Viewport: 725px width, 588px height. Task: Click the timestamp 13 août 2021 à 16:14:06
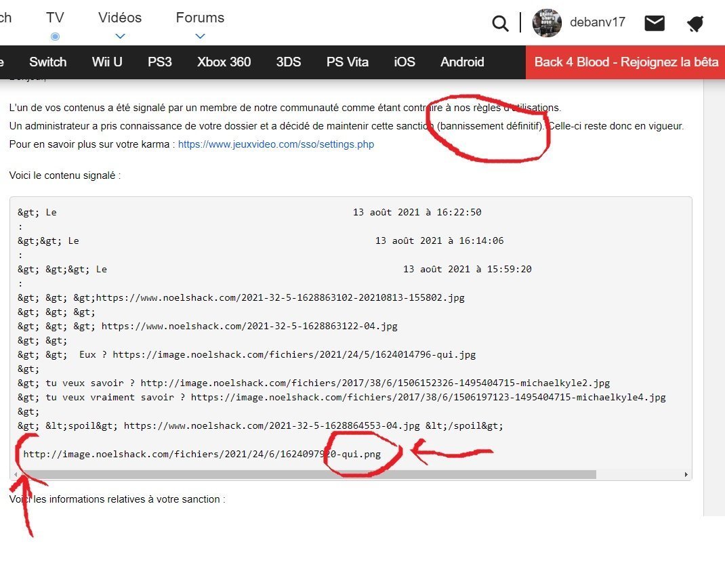tap(439, 241)
